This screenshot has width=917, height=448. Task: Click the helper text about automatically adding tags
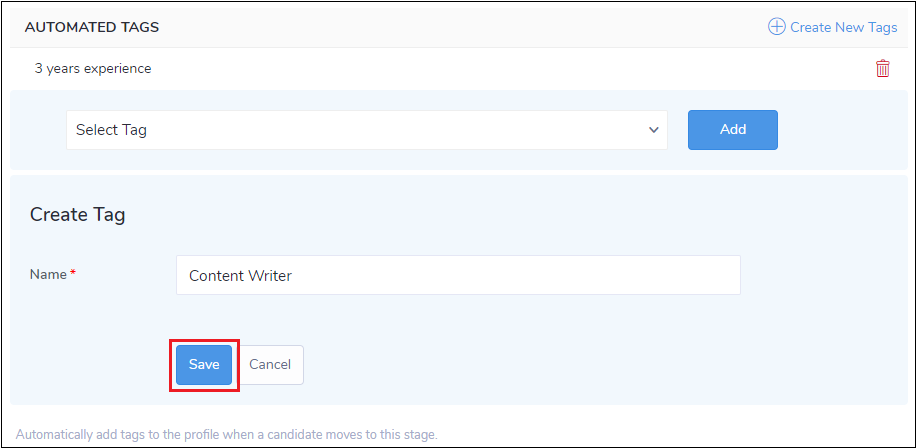[x=227, y=435]
